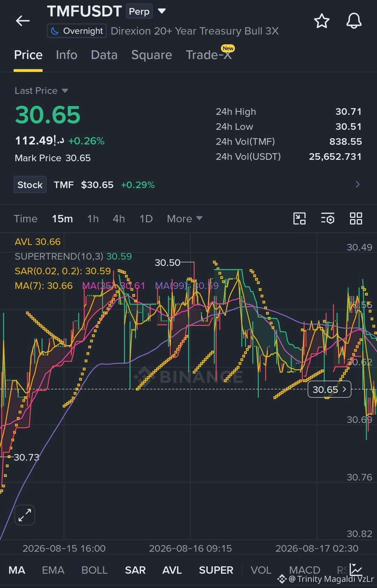The height and width of the screenshot is (588, 377).
Task: Tap the 30.65 current price marker
Action: pos(329,389)
